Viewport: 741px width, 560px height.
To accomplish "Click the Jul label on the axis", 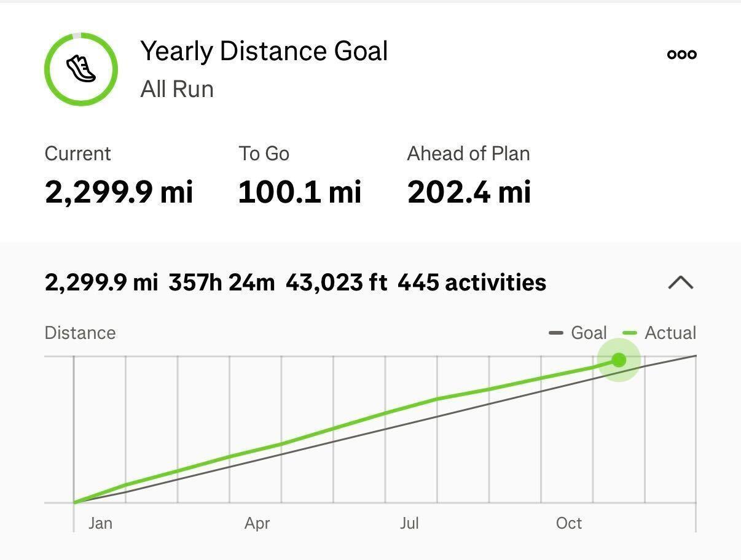I will pos(409,523).
